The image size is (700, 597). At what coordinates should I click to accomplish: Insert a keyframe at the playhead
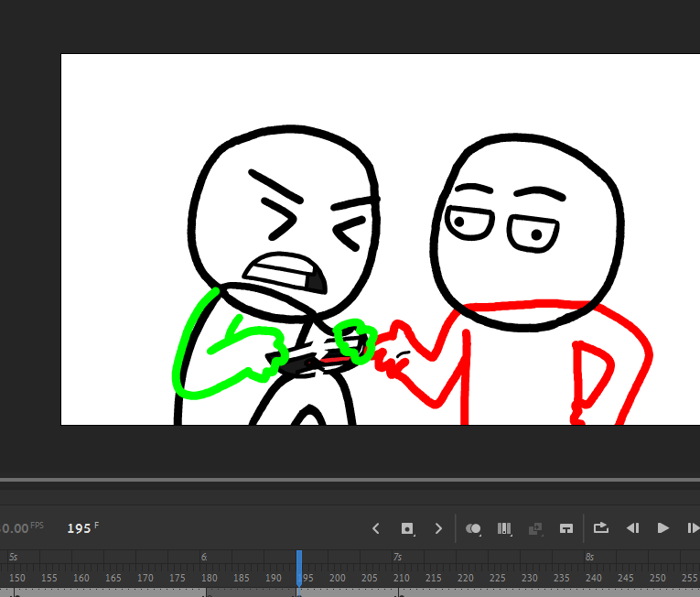coord(406,528)
